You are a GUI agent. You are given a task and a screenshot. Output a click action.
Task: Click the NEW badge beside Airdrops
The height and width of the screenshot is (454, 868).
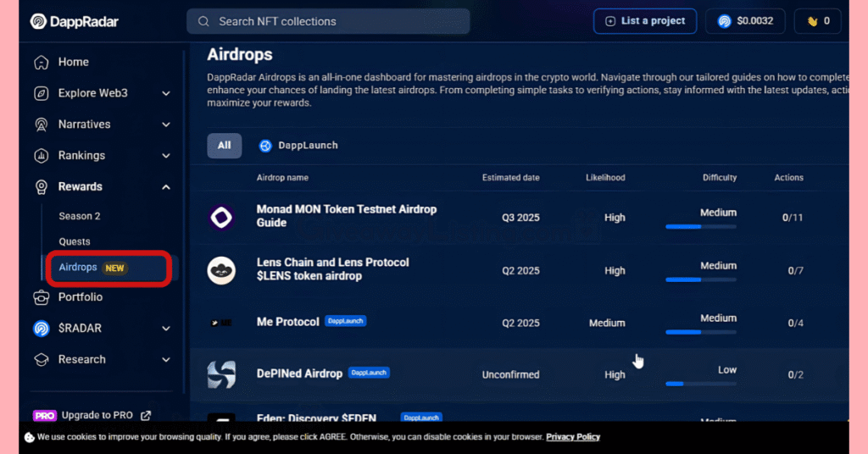114,269
